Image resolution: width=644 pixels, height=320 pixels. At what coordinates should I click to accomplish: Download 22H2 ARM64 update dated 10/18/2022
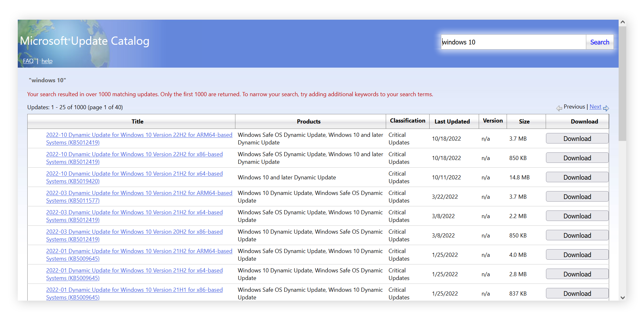[x=577, y=139]
